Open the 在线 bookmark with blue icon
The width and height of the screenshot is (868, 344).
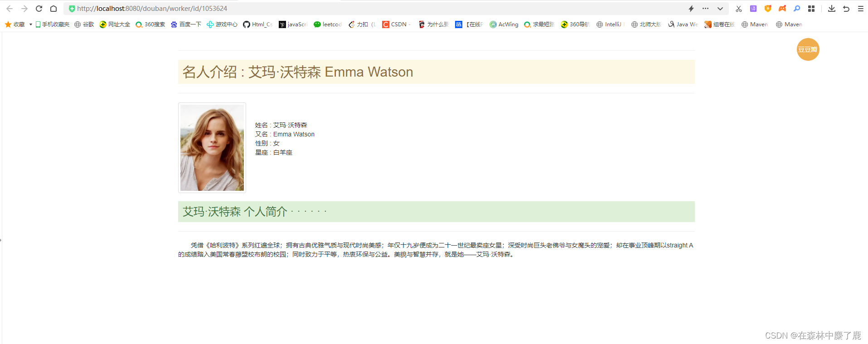pos(470,24)
